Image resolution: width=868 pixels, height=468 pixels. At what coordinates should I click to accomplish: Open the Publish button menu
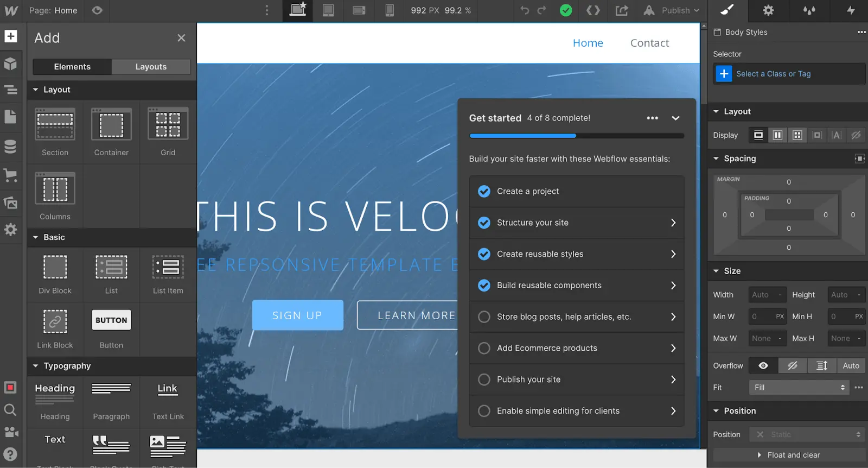tap(672, 10)
